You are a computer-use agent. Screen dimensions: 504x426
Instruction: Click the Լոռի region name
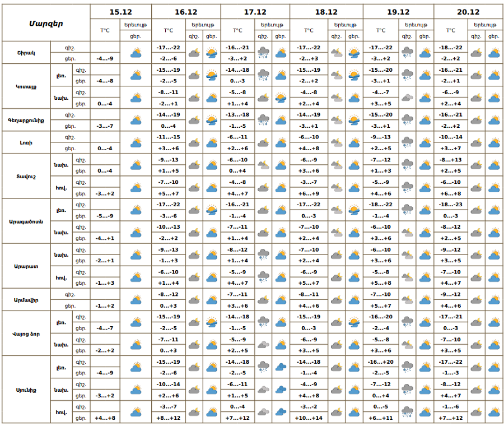pos(26,142)
